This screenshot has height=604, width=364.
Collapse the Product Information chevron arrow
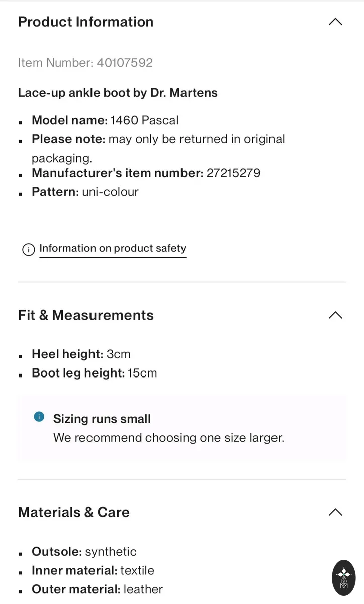click(335, 22)
